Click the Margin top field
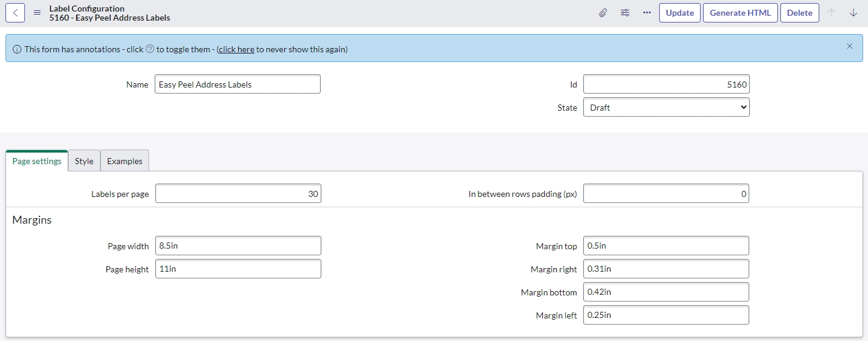This screenshot has height=341, width=868. tap(666, 246)
